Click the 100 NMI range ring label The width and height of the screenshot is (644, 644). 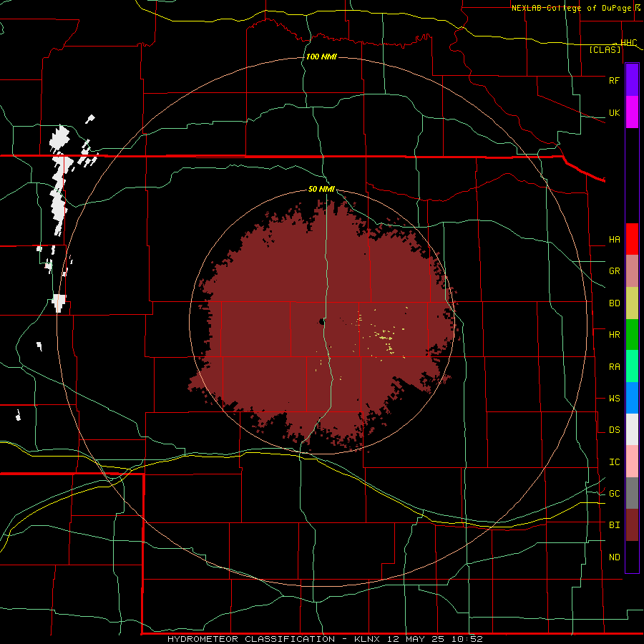click(321, 57)
